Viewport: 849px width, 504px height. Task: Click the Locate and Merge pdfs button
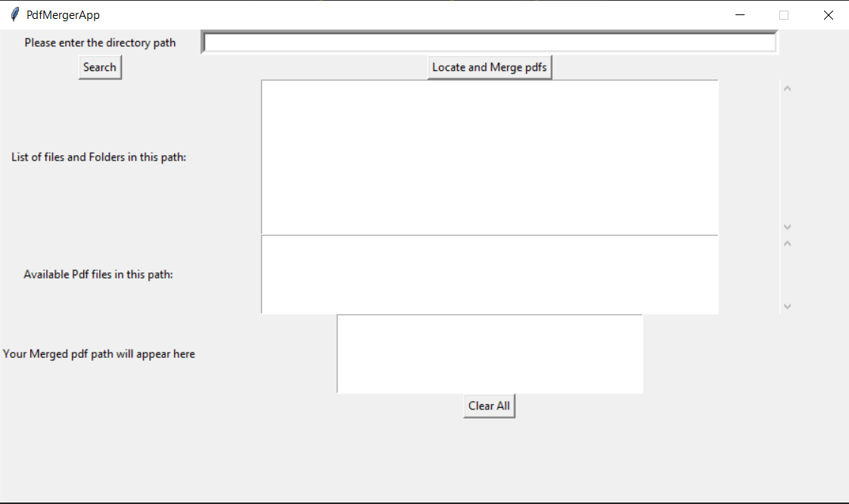[x=489, y=67]
